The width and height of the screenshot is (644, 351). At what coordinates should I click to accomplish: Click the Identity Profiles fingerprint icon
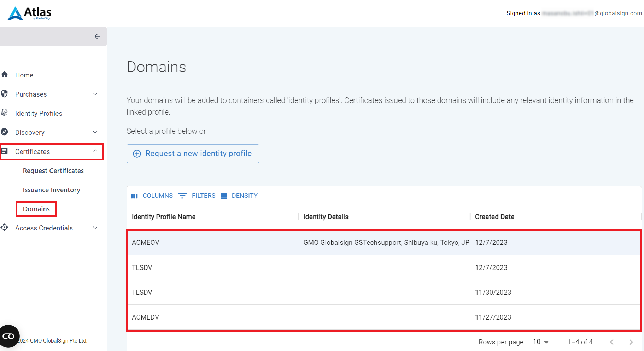5,113
